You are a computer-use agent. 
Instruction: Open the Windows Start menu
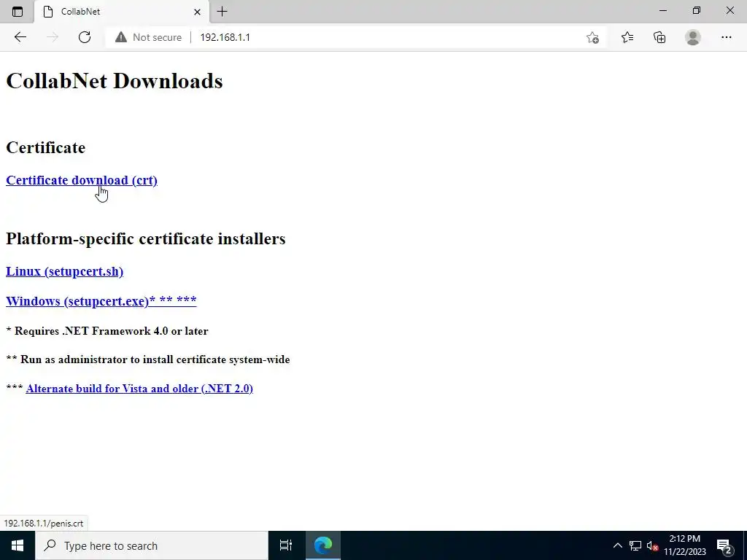pyautogui.click(x=18, y=545)
